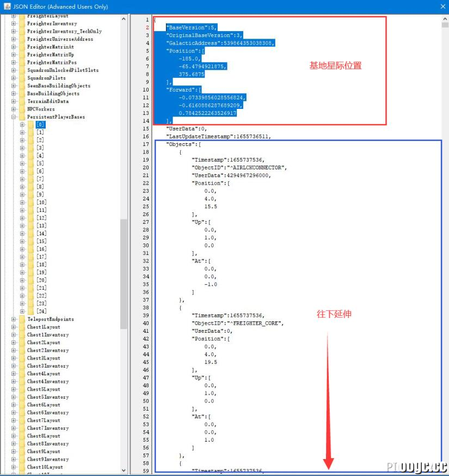Click the tree panel scroll up arrow
Screen dimensions: 449x476
[124, 19]
